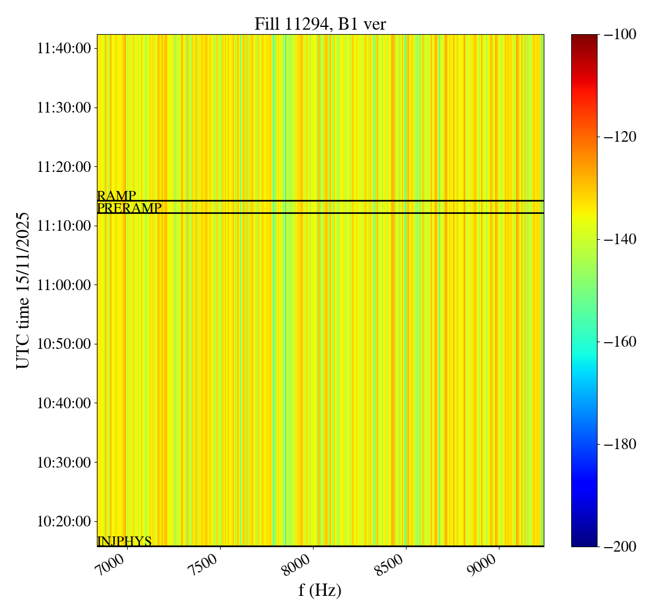Click the 11:40:00 time tick label
Viewport: 672px width, 616px height.
coord(64,48)
